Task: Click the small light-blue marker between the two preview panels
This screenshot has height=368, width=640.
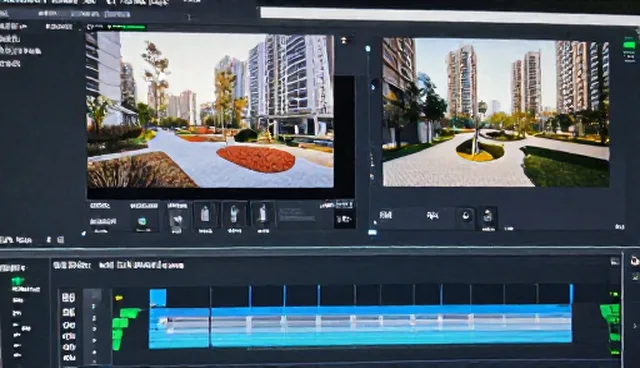Action: (372, 232)
